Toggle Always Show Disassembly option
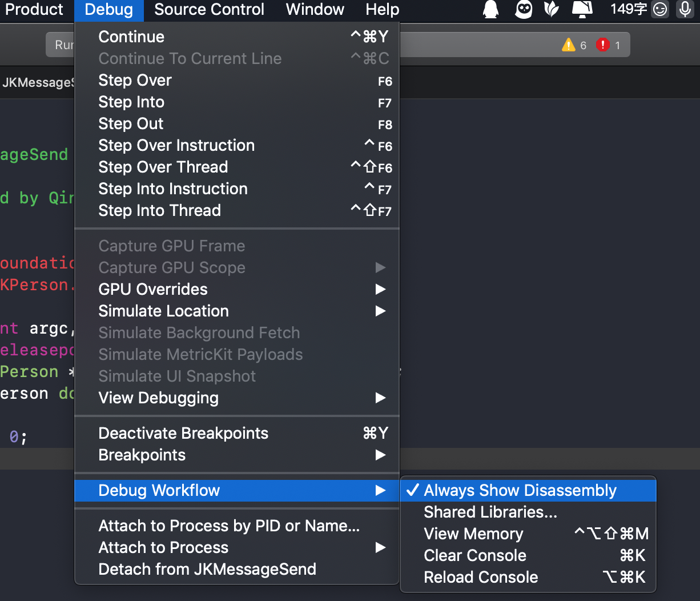700x601 pixels. (520, 490)
